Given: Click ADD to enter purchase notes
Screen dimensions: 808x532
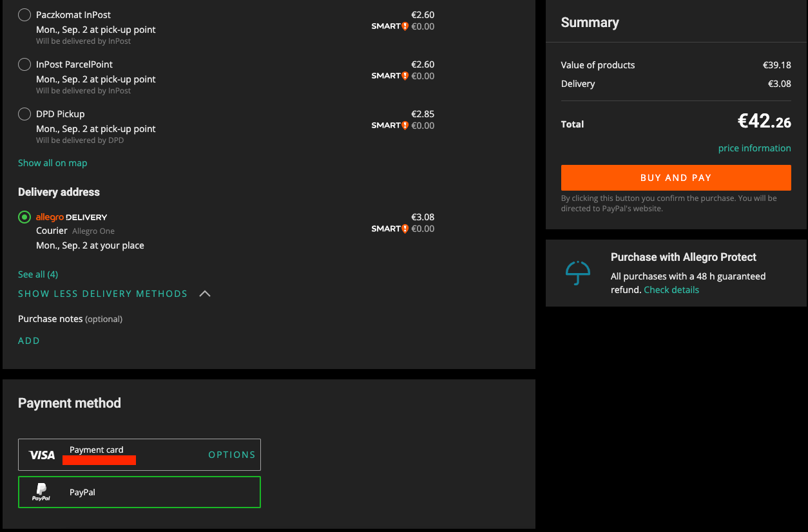Looking at the screenshot, I should point(29,341).
